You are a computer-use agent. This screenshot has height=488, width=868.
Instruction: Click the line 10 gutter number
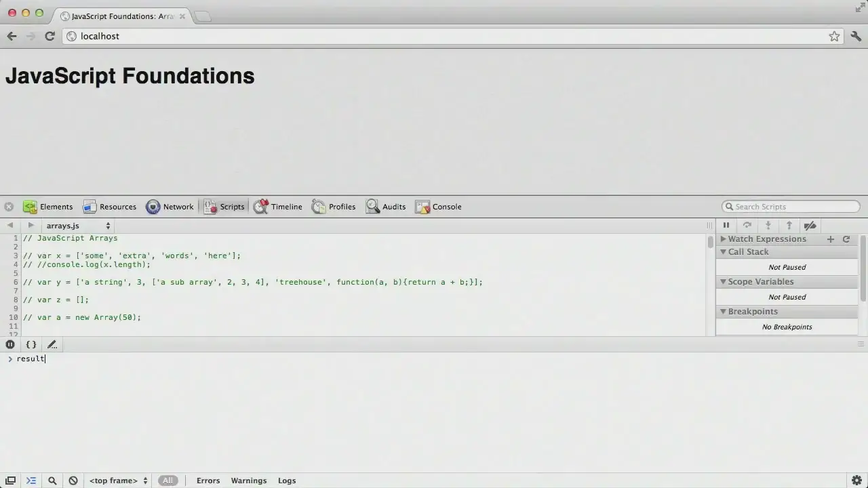point(13,317)
